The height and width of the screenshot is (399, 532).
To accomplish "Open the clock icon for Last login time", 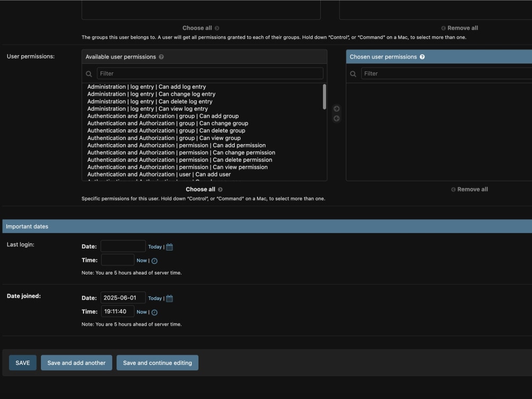I will point(154,261).
